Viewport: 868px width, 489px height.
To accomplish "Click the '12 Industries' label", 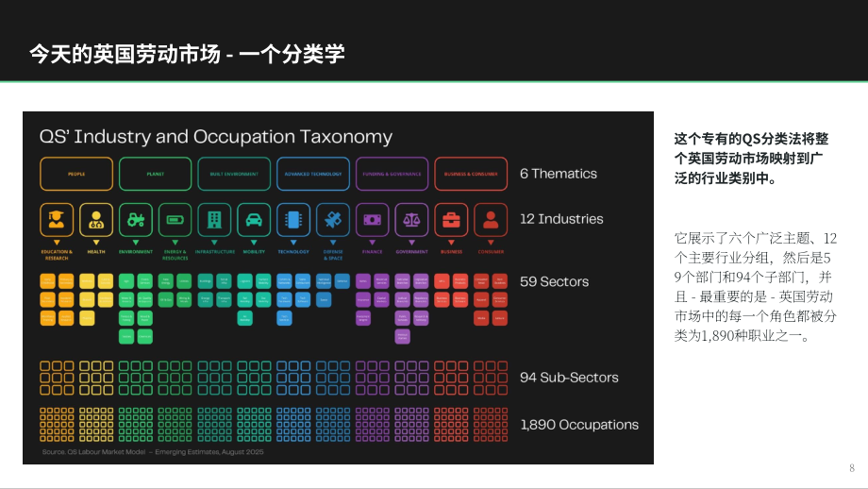I will [x=561, y=219].
